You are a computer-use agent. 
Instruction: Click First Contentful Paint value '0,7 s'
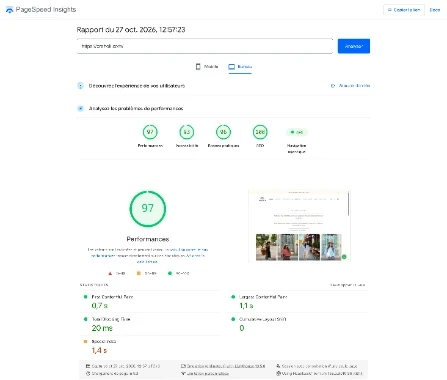(100, 305)
